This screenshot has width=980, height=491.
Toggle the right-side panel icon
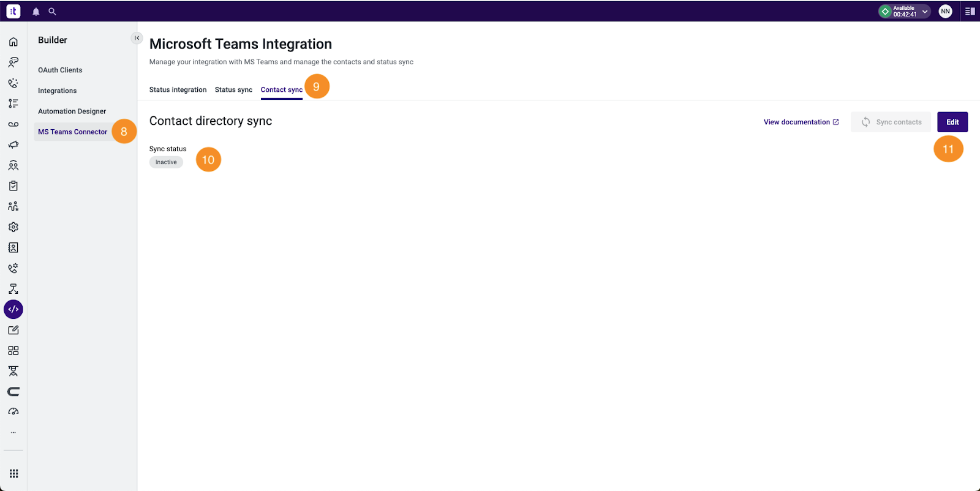970,12
